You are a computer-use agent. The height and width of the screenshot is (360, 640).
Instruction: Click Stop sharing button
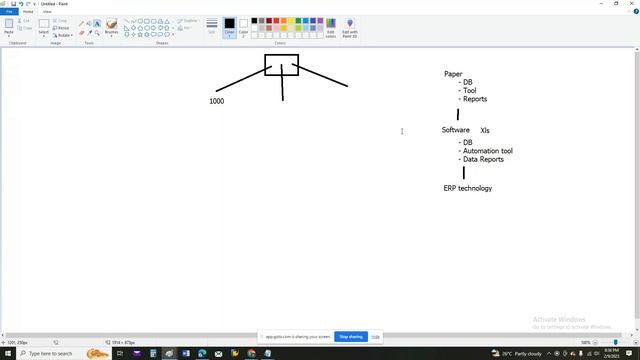click(351, 337)
